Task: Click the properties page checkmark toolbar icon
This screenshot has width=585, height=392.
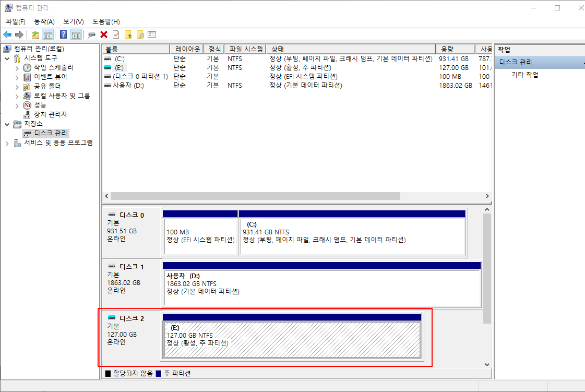Action: (116, 35)
